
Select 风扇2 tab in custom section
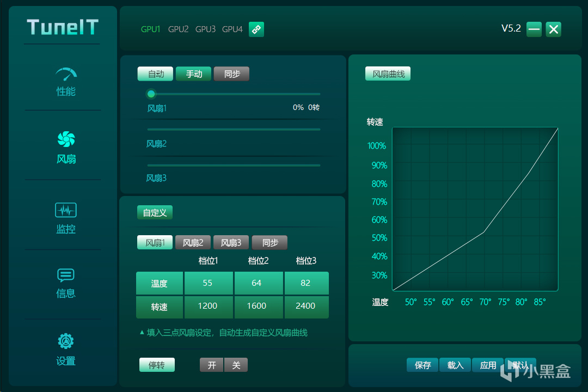tap(193, 243)
